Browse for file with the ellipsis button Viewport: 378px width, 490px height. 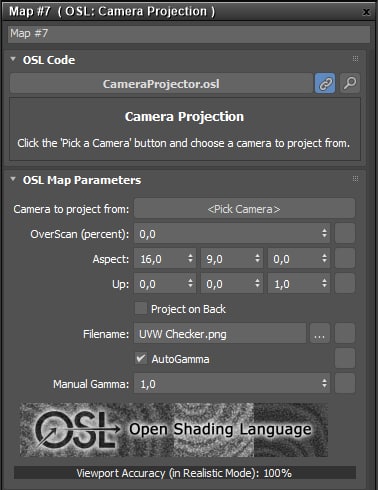320,333
